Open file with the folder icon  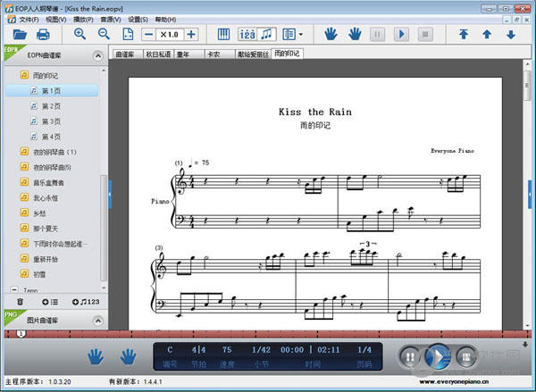point(20,35)
